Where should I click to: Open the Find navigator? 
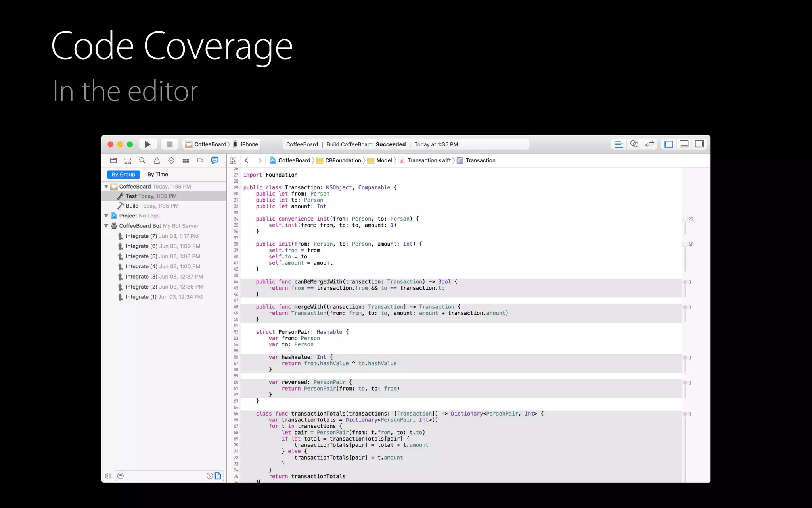(x=142, y=160)
